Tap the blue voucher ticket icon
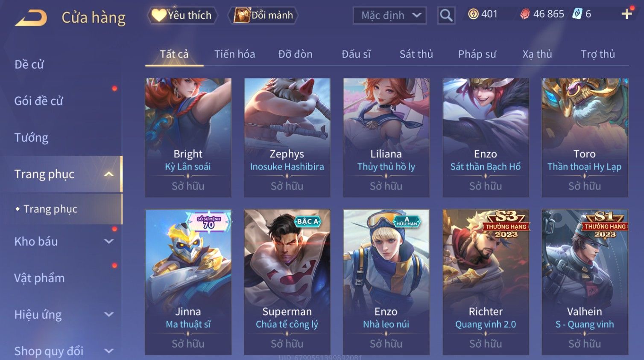This screenshot has height=360, width=644. click(577, 14)
